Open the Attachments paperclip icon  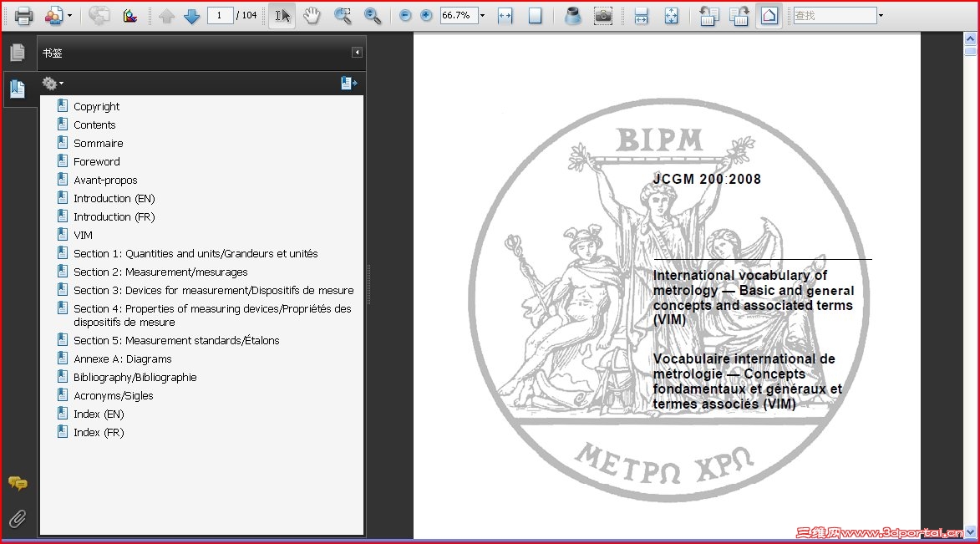18,518
